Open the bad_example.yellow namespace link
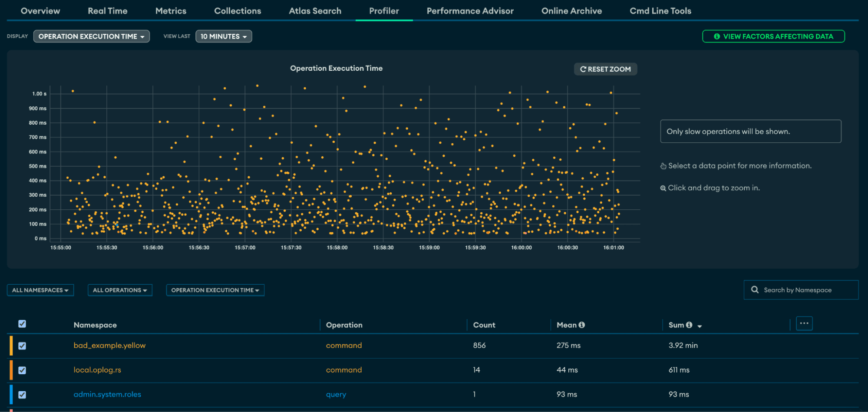 [x=109, y=346]
